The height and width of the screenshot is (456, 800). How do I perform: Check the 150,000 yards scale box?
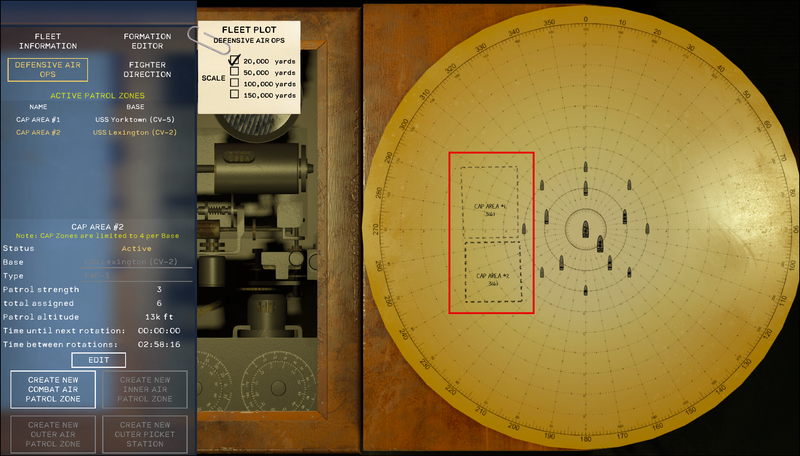coord(234,94)
